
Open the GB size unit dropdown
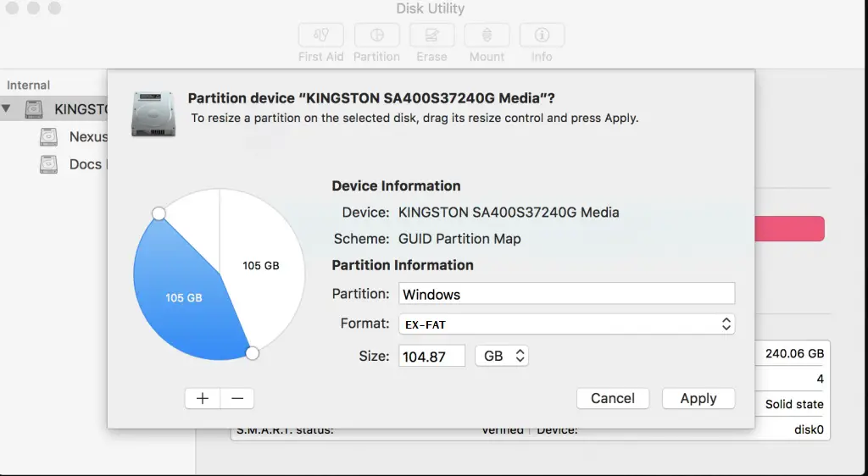point(502,356)
